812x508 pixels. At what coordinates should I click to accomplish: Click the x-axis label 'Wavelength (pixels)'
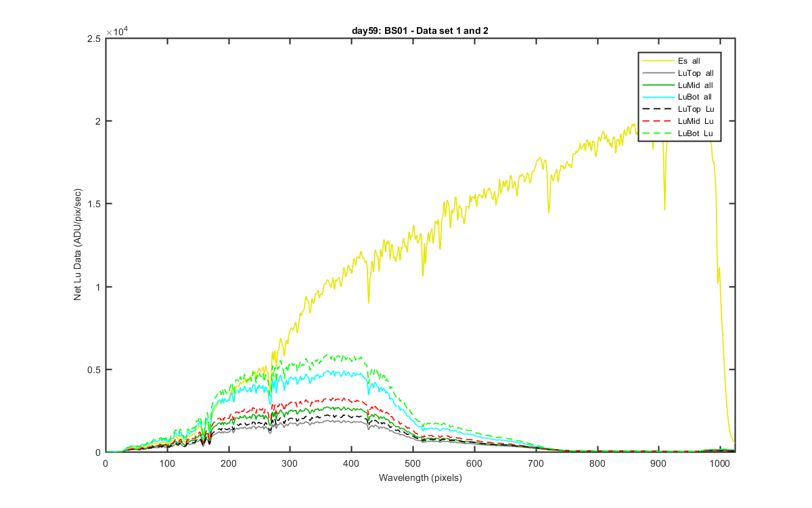(420, 478)
